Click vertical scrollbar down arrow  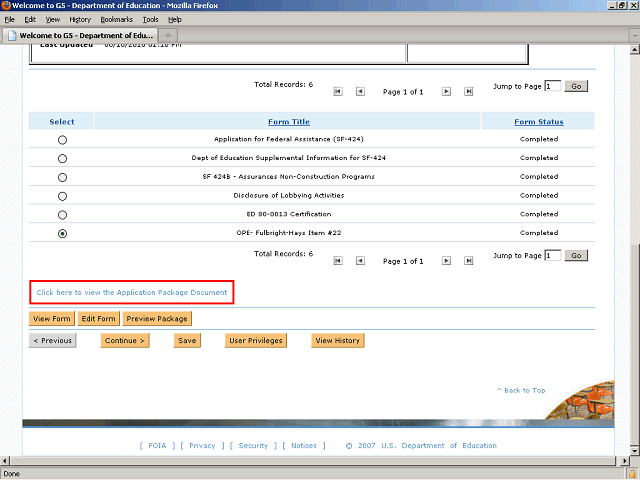tap(635, 451)
